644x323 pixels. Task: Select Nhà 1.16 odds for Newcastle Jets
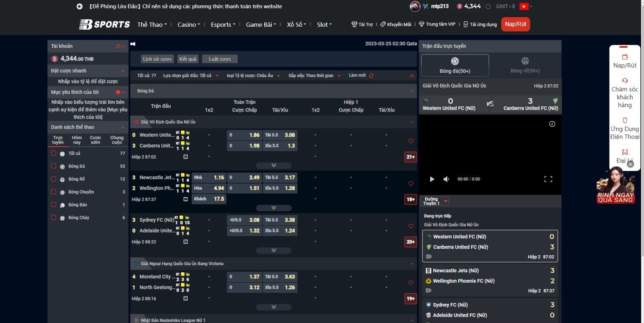(x=209, y=178)
